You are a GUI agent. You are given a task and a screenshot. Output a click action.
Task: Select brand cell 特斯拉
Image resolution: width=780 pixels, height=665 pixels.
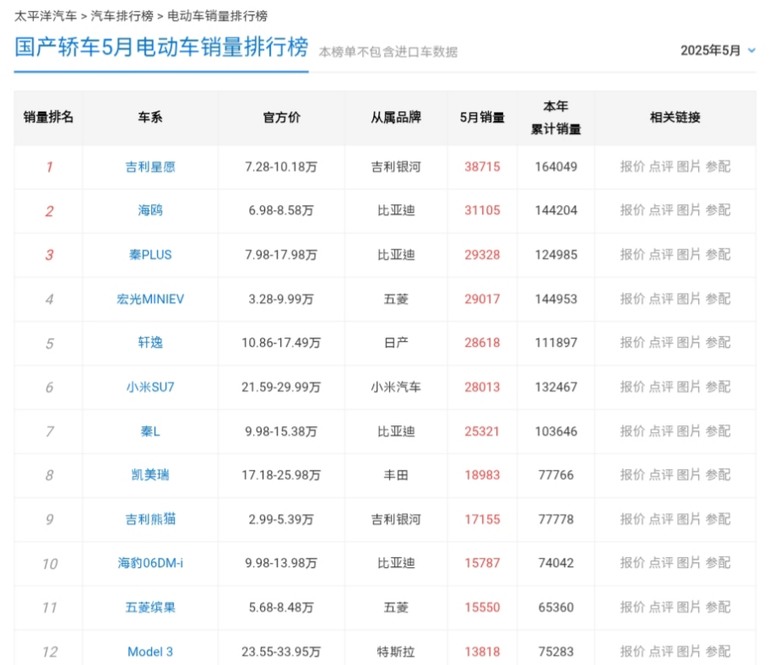pyautogui.click(x=396, y=652)
